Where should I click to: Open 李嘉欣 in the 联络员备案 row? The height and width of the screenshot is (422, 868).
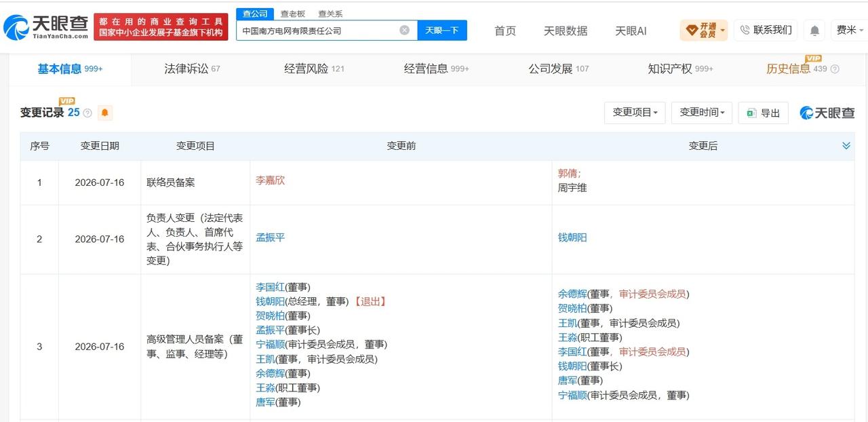click(x=270, y=180)
